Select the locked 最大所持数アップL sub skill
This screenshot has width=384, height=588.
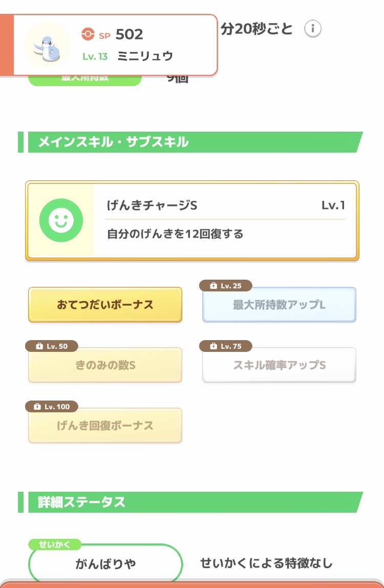click(279, 304)
